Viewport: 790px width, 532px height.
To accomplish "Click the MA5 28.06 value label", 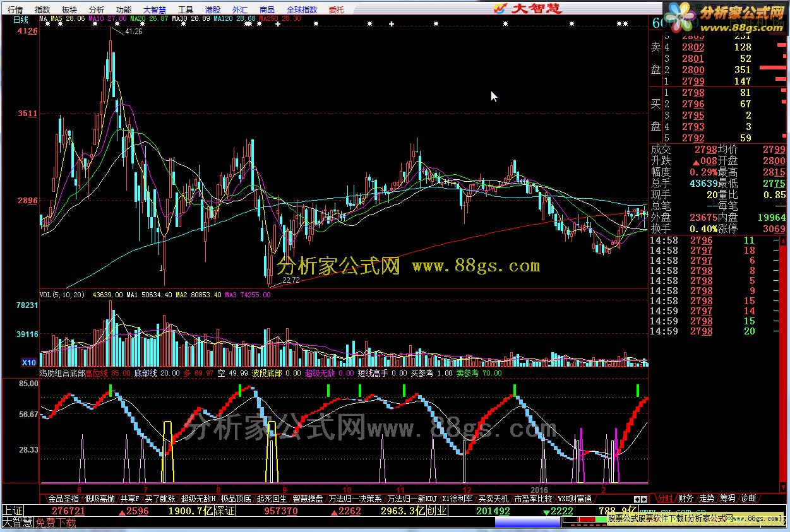I will [x=67, y=19].
